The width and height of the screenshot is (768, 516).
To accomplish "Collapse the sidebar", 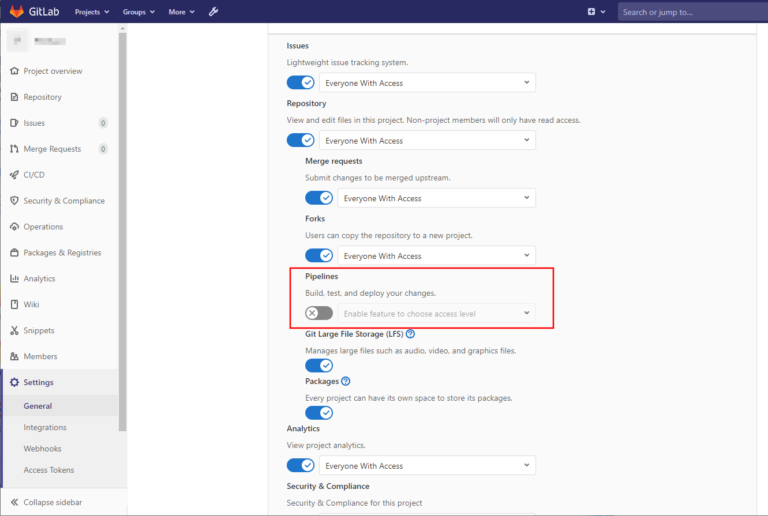I will (x=52, y=502).
